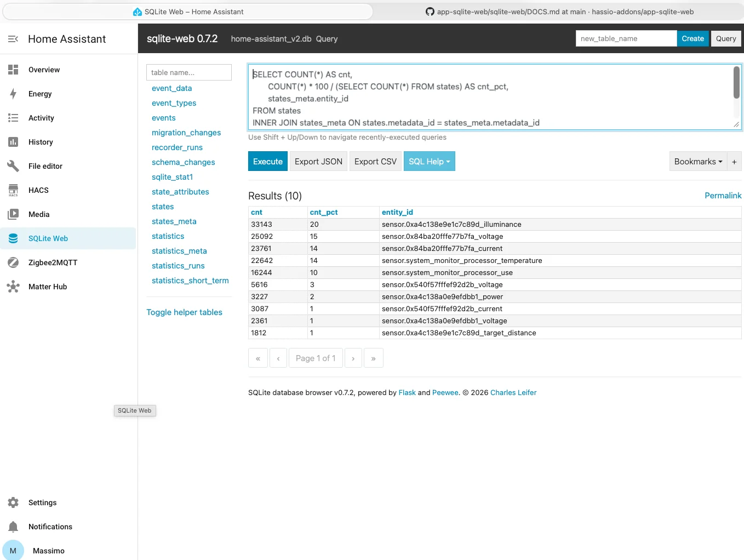Open the Settings gear icon
Viewport: 744px width, 560px height.
pos(13,502)
